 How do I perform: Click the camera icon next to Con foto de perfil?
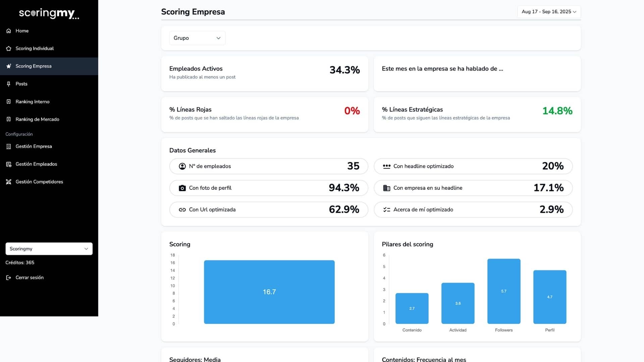182,188
